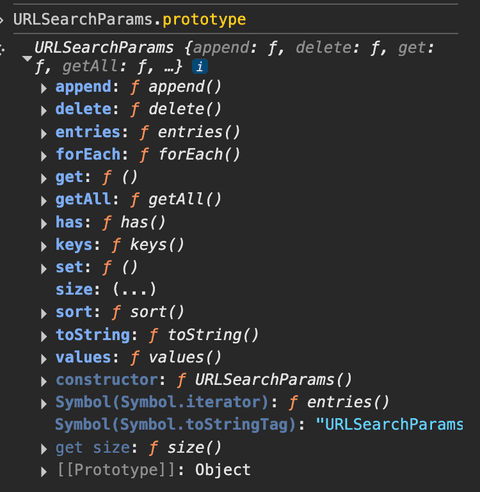The height and width of the screenshot is (492, 480).
Task: Expand the has function arrow
Action: pos(44,224)
